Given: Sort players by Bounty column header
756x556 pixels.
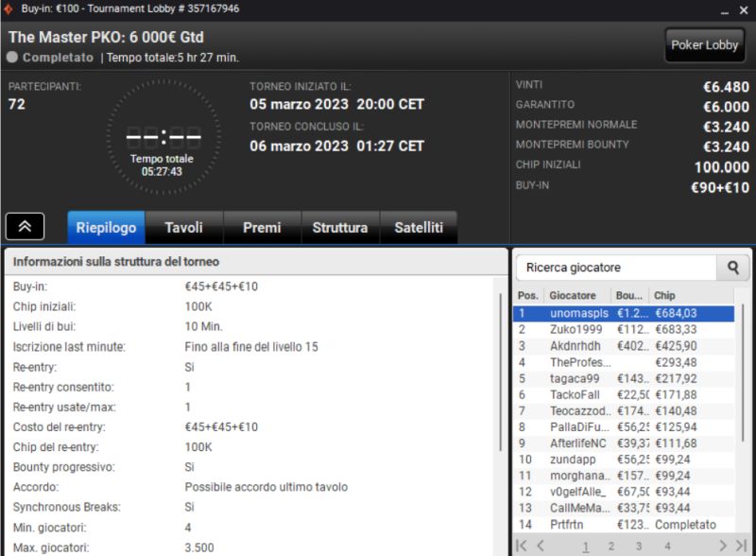Looking at the screenshot, I should tap(629, 295).
